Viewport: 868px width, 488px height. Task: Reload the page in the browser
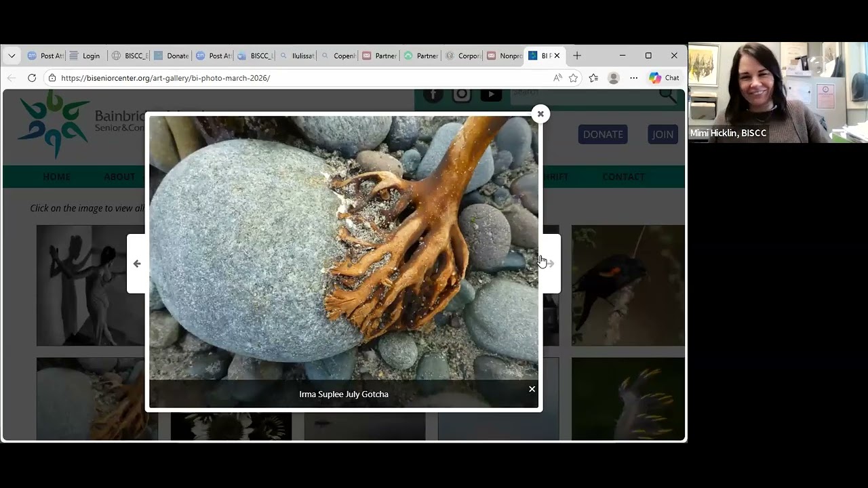click(32, 78)
